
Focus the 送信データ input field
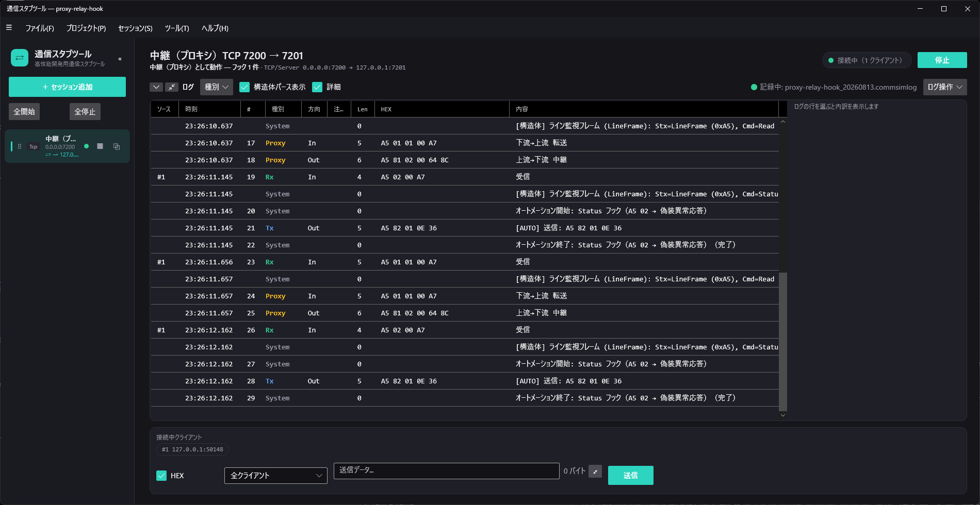(446, 470)
